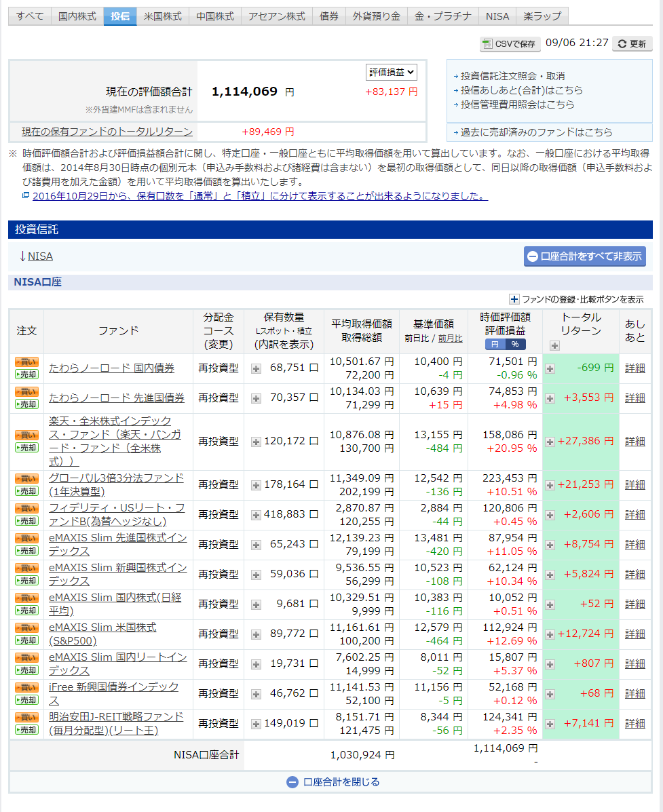Expand plus icon in トータルリターン header
The image size is (663, 812).
tap(554, 345)
